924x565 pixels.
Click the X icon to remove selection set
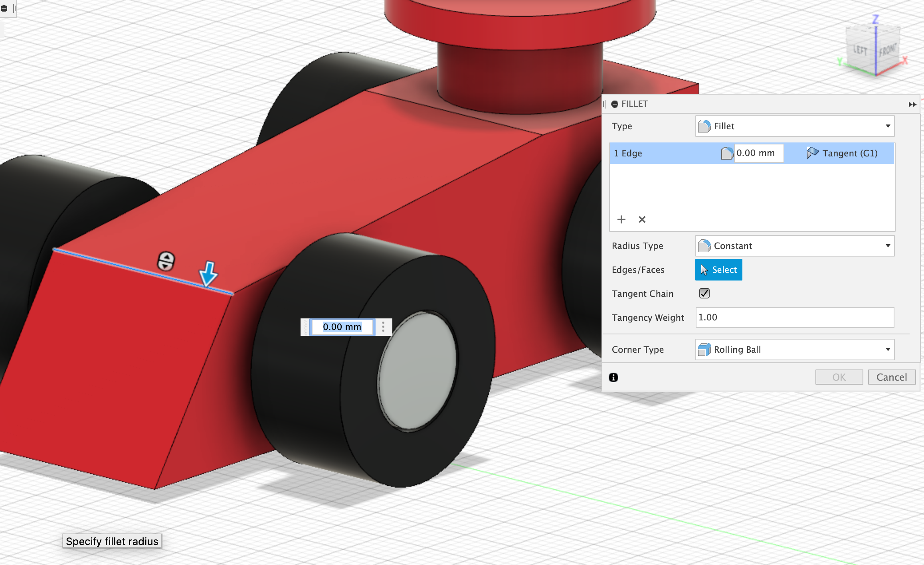tap(642, 219)
